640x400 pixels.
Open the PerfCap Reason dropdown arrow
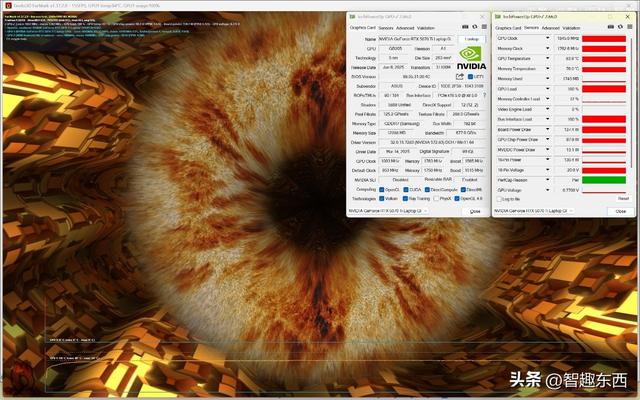[x=548, y=180]
